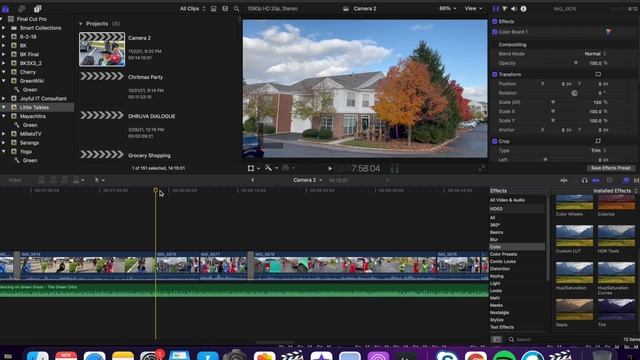This screenshot has height=360, width=640.
Task: Show Crop on-screen controls icon
Action: 598,141
